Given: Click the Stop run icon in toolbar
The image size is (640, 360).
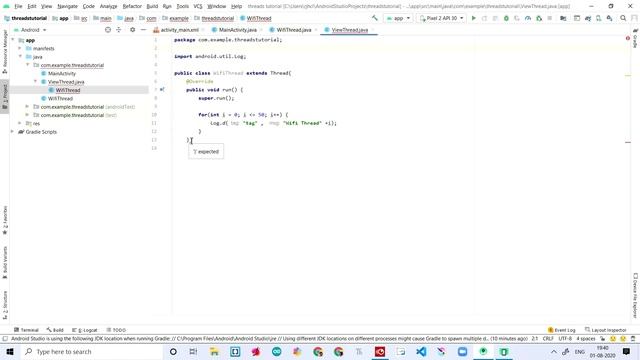Looking at the screenshot, I should pos(550,18).
